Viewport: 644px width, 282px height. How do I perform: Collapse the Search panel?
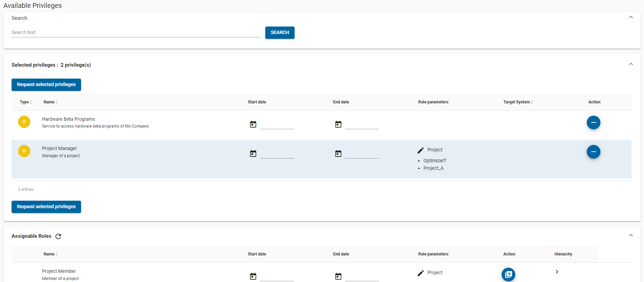631,17
